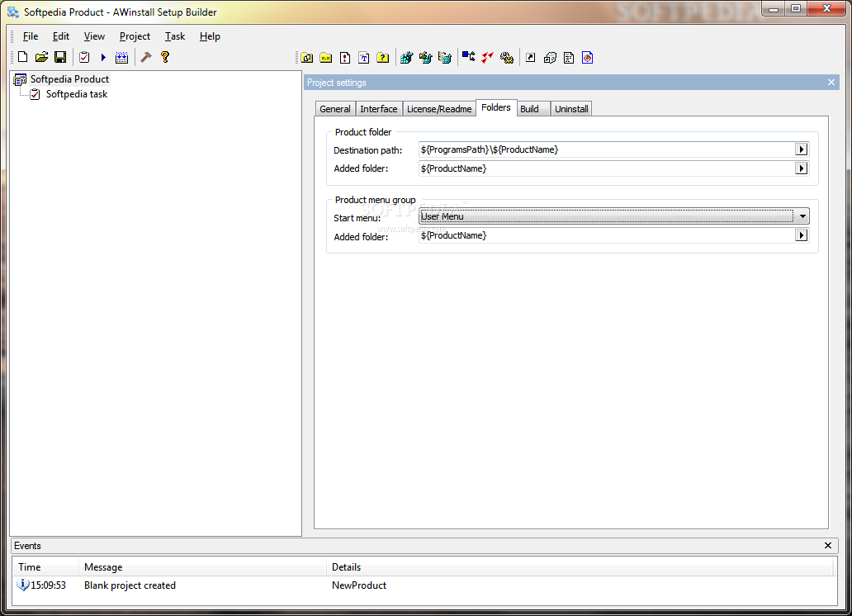The width and height of the screenshot is (852, 616).
Task: Click the second green cubes registry icon
Action: pyautogui.click(x=425, y=57)
